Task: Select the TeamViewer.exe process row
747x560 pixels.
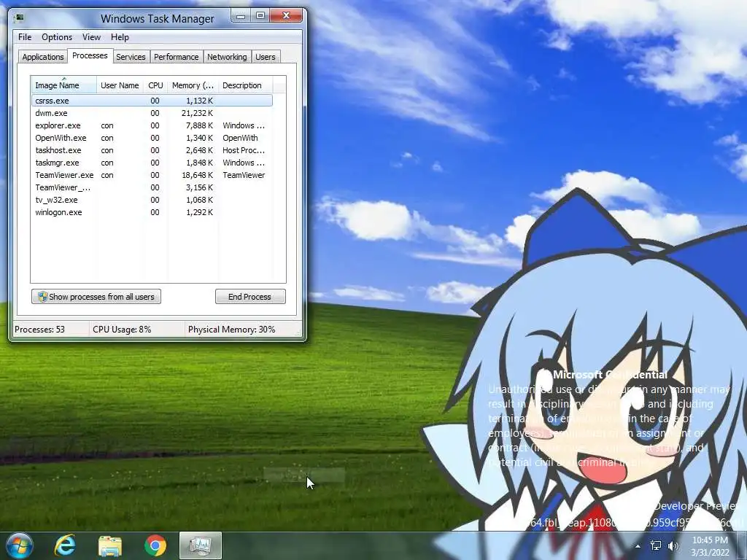Action: [152, 175]
